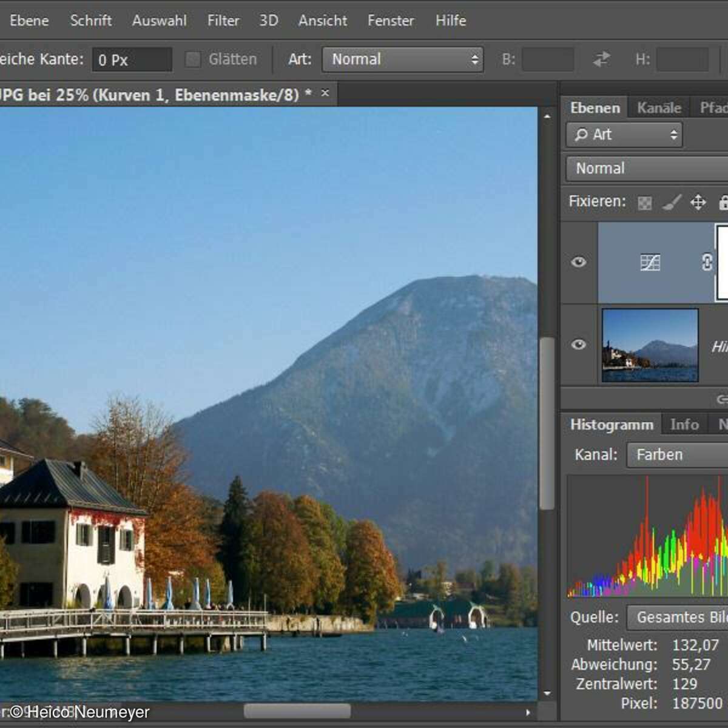
Task: Open the Quelle source selector
Action: pyautogui.click(x=677, y=618)
